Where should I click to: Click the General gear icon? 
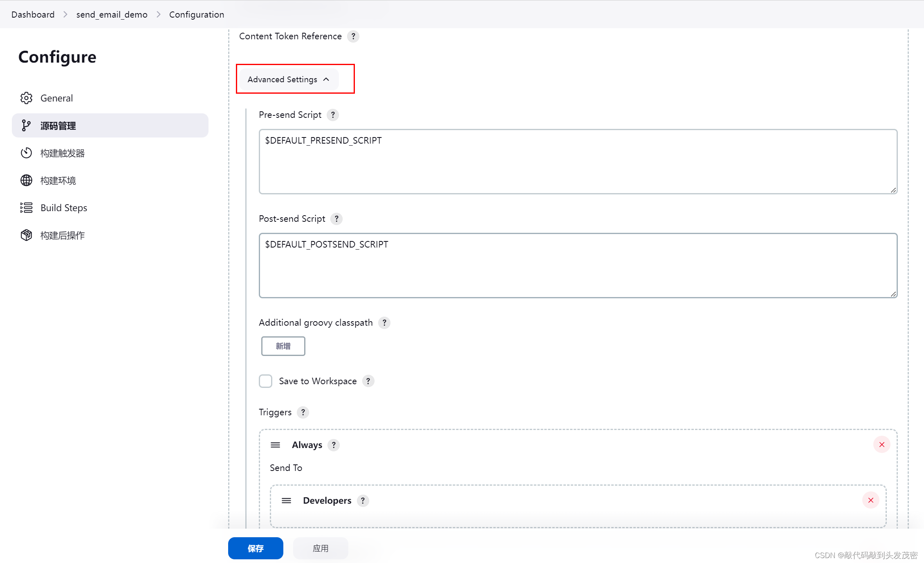(26, 98)
